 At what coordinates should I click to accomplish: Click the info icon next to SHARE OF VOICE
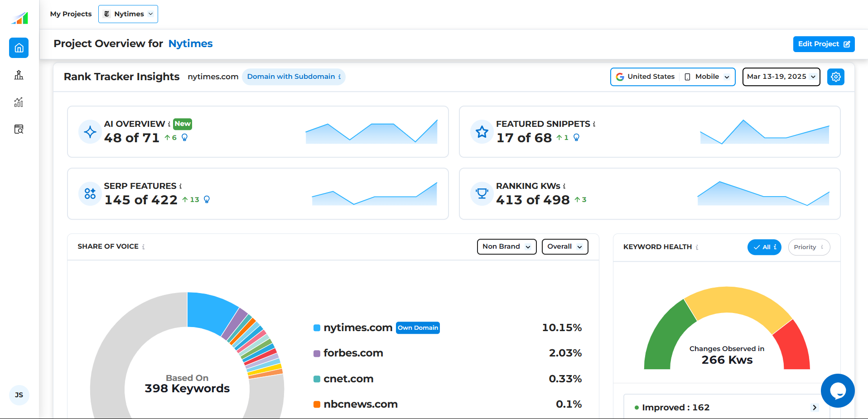(x=143, y=247)
